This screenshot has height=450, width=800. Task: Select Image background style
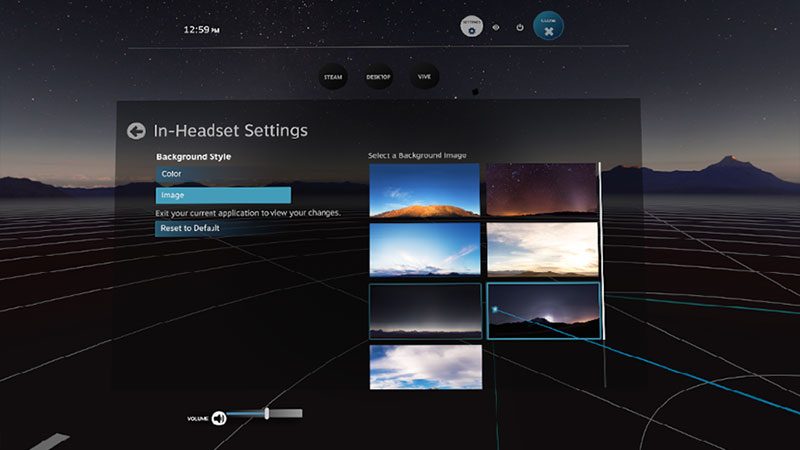[223, 195]
